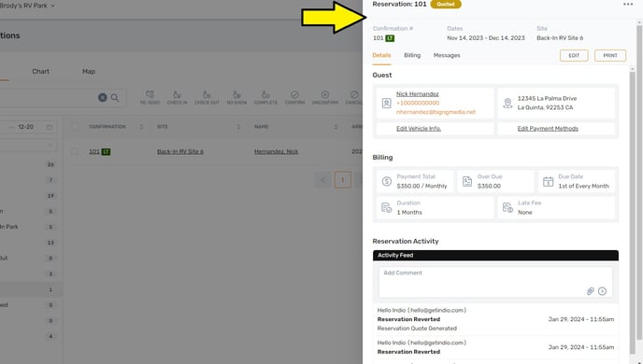Click the guest profile icon beside Nick Hernandez
This screenshot has height=364, width=643.
tap(386, 104)
